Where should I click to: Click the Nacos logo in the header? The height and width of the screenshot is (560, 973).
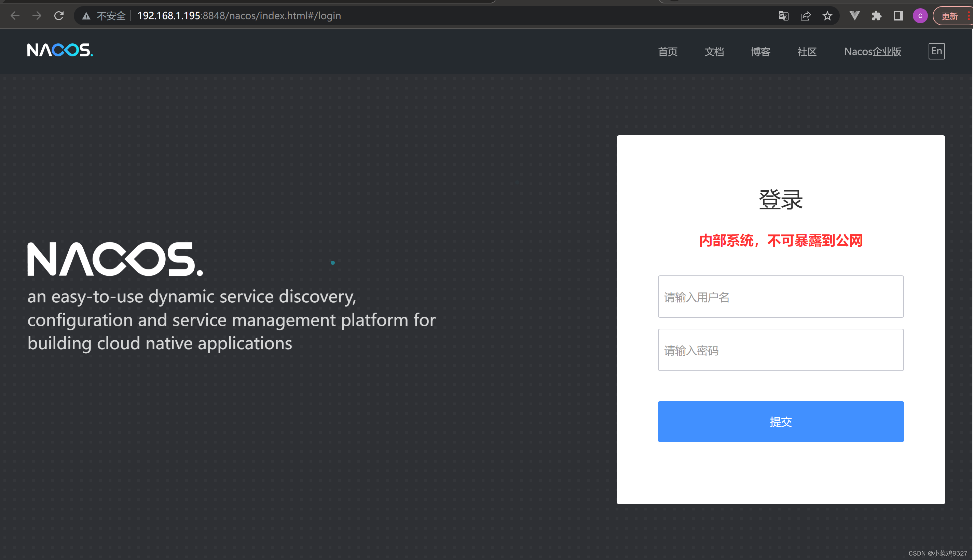point(60,50)
